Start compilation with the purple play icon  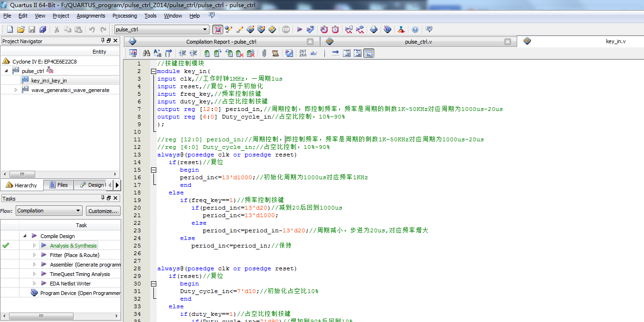point(300,29)
